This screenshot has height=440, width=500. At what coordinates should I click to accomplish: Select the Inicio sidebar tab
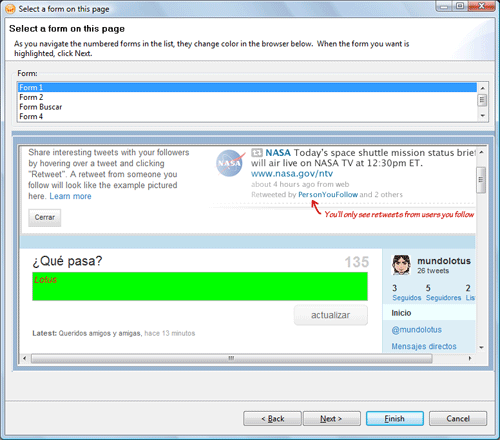click(429, 313)
